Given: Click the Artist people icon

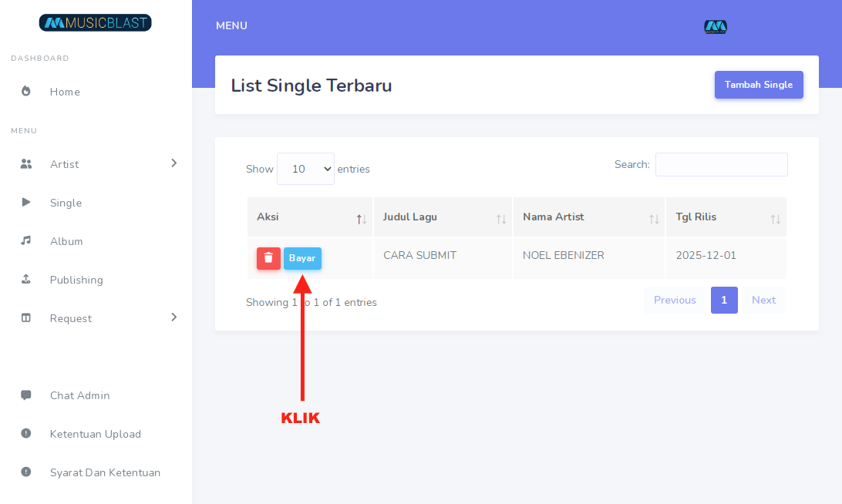Looking at the screenshot, I should pyautogui.click(x=26, y=164).
